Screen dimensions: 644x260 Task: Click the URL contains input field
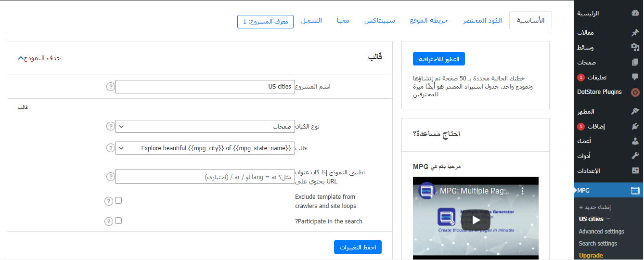pyautogui.click(x=205, y=176)
